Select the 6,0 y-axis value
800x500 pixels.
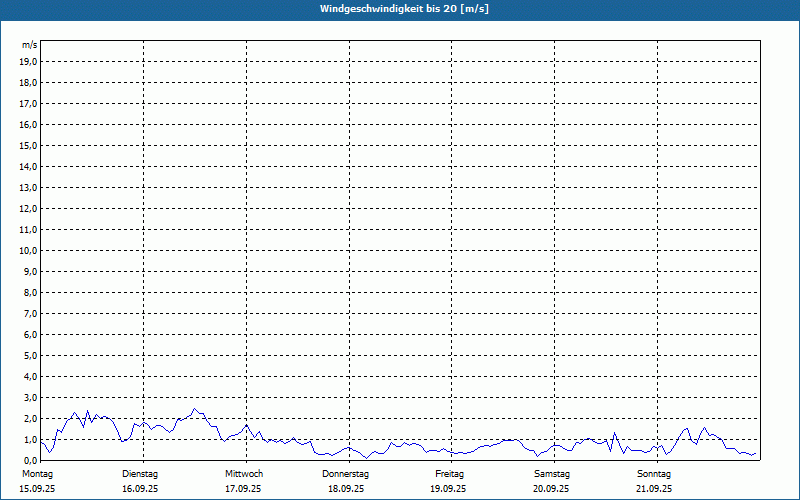pos(30,334)
